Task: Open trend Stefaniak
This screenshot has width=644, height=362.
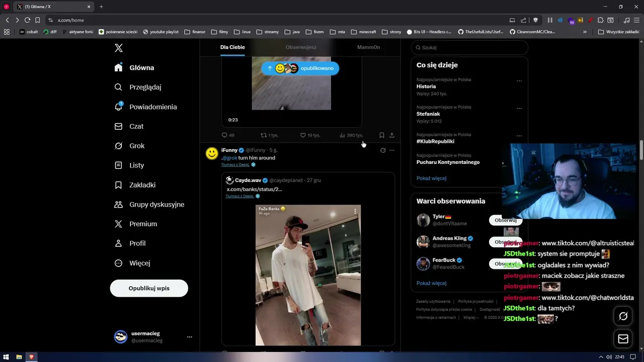Action: point(428,114)
